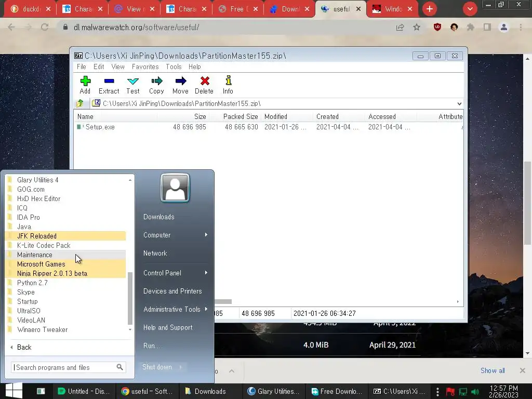Click the search magnifier in Start menu
Viewport: 532px width, 399px height.
(x=120, y=367)
